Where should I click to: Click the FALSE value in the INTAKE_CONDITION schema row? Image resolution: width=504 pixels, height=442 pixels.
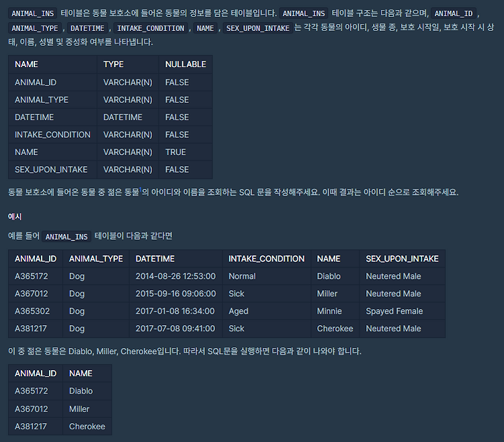177,134
